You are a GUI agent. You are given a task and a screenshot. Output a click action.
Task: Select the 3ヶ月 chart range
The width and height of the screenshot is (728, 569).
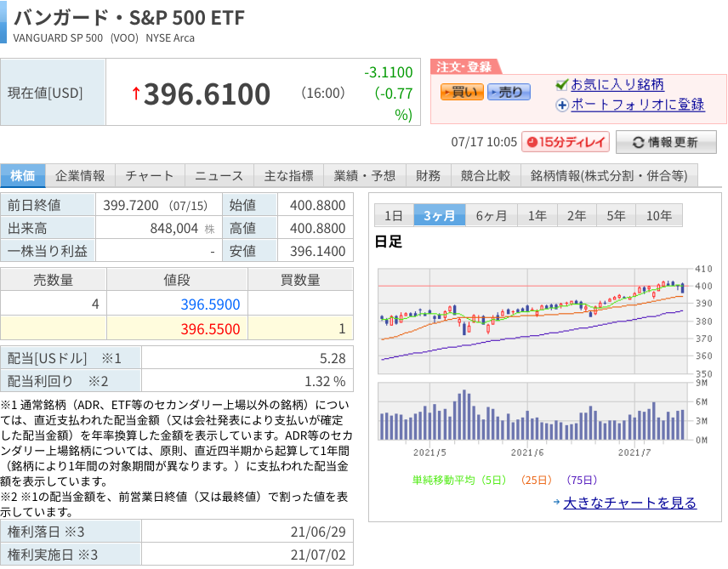439,215
